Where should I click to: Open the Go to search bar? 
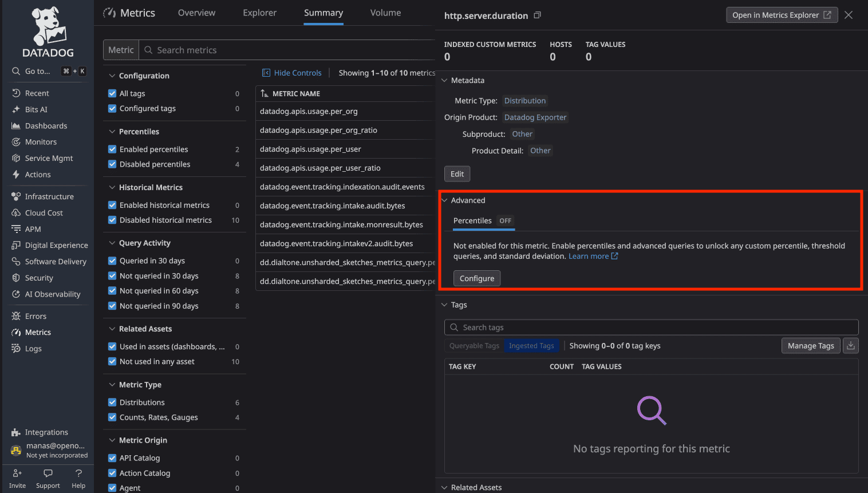click(x=34, y=71)
